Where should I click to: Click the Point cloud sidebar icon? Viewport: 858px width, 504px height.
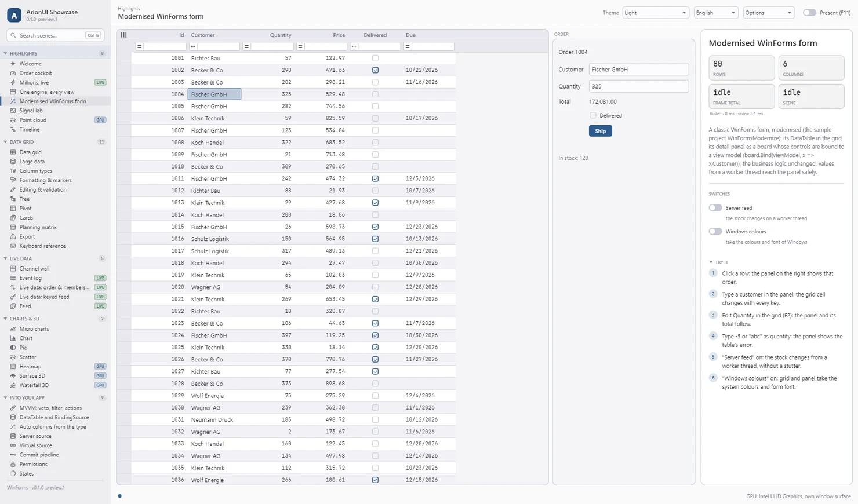pyautogui.click(x=13, y=120)
